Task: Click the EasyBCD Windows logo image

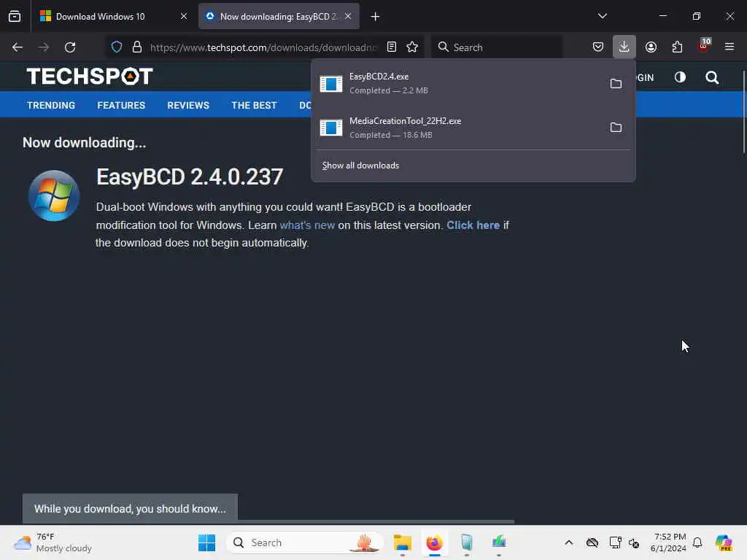Action: [x=54, y=195]
